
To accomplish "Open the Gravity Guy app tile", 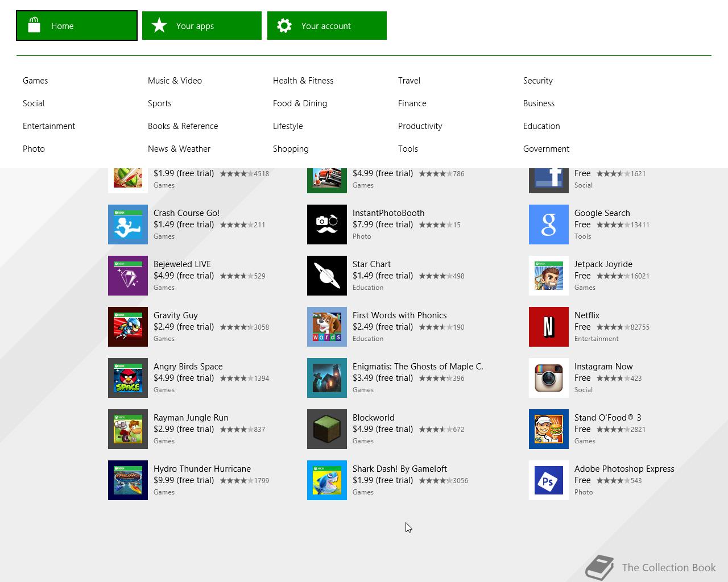I will tap(128, 327).
